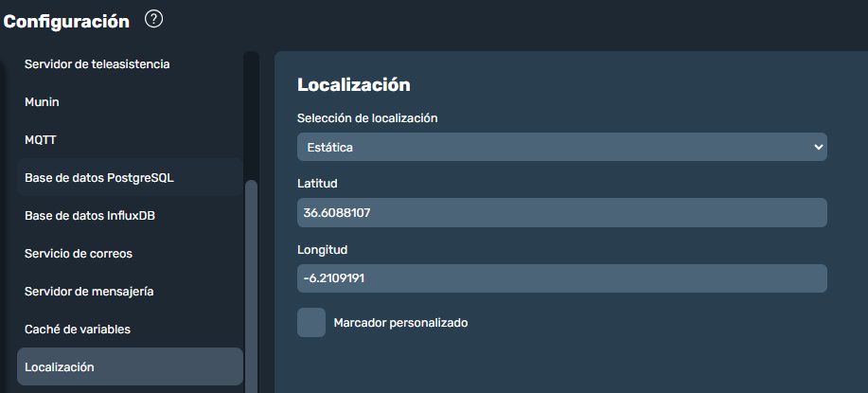Click the Latitud field label

(x=317, y=183)
